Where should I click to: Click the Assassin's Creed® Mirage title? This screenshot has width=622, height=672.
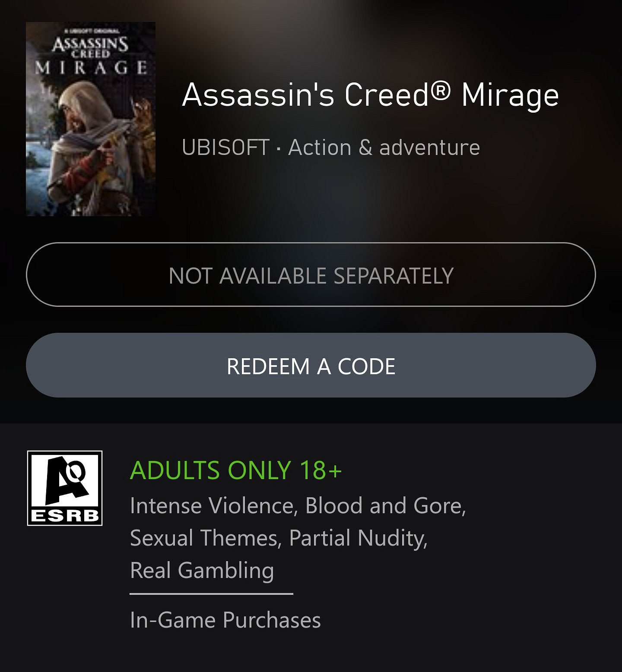(370, 95)
